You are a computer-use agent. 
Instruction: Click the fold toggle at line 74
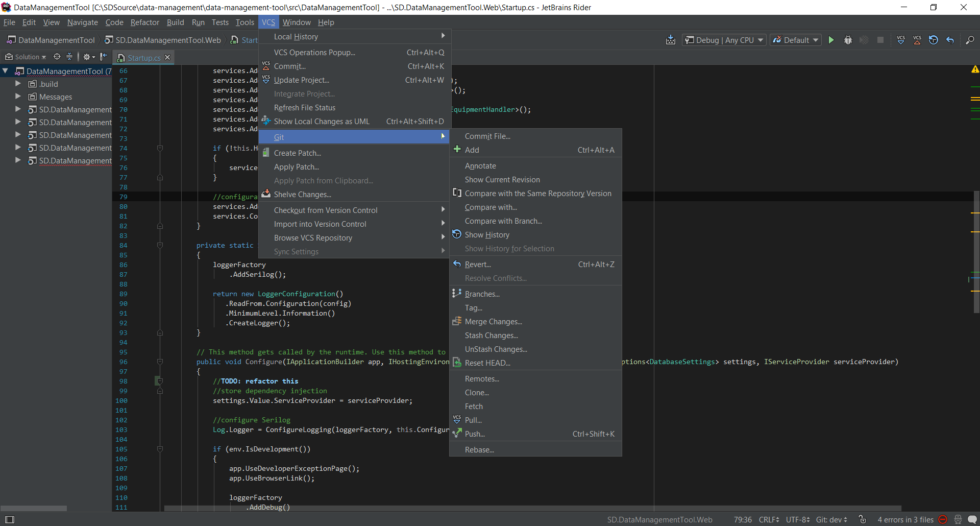click(160, 148)
